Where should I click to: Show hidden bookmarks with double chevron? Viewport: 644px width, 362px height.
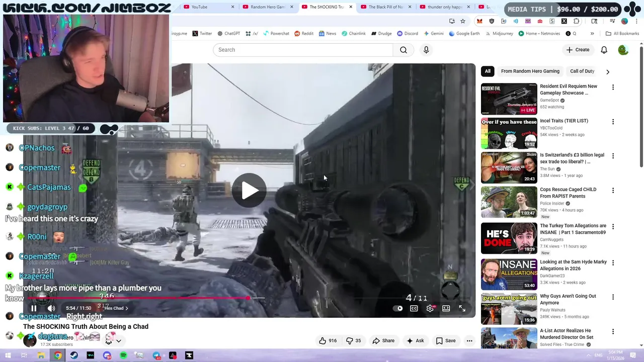click(x=592, y=34)
